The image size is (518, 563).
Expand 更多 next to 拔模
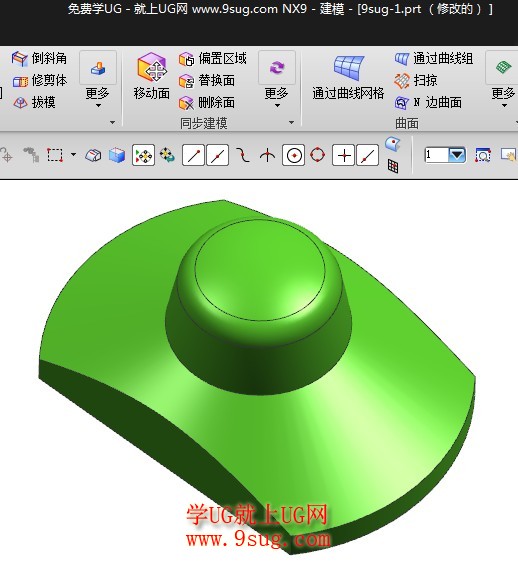tap(98, 80)
